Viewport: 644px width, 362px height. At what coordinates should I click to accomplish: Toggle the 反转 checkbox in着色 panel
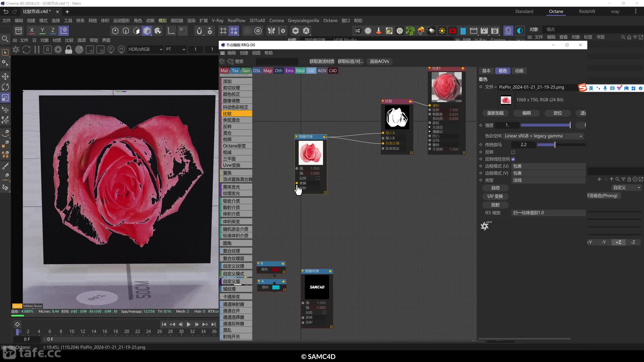[x=513, y=152]
